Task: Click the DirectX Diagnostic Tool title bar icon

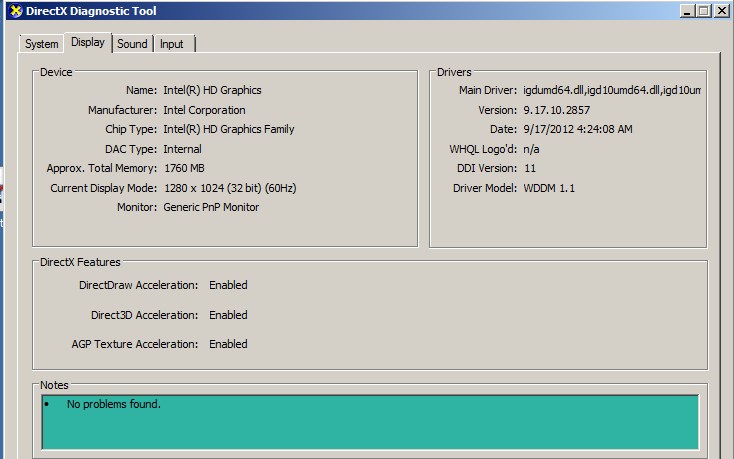Action: [16, 11]
